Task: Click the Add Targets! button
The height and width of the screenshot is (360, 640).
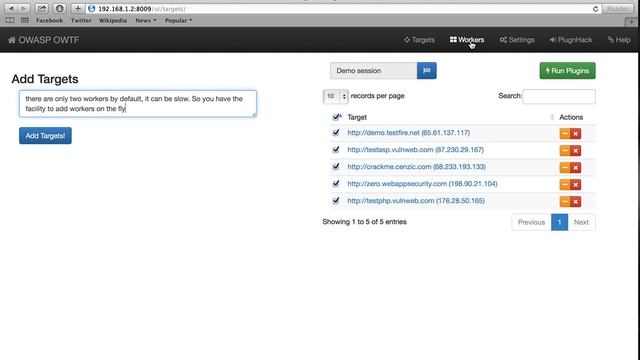Action: coord(45,136)
